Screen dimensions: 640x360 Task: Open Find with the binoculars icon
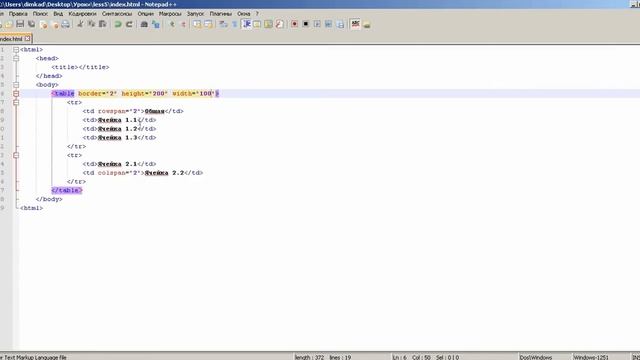click(x=144, y=24)
